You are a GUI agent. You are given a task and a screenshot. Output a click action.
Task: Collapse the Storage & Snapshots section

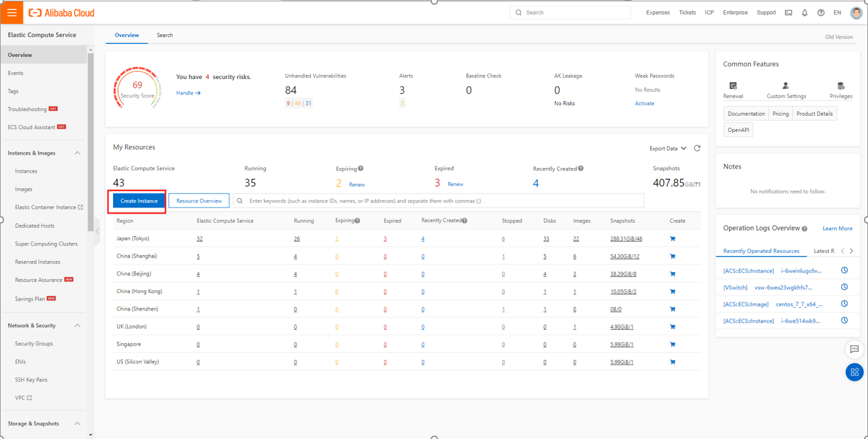point(78,424)
